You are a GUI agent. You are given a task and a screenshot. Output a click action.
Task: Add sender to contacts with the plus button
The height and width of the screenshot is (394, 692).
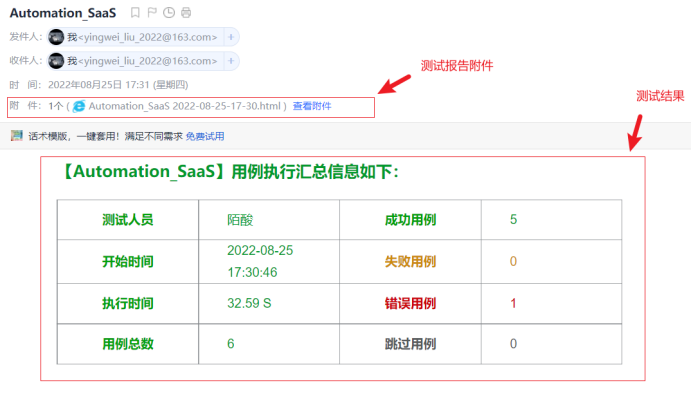pos(231,37)
